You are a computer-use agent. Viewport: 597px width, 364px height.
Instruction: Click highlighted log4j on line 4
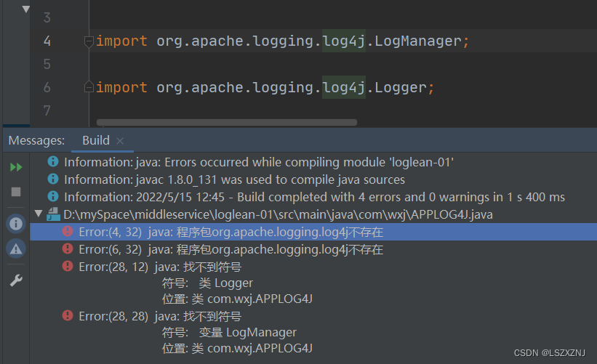(x=344, y=41)
